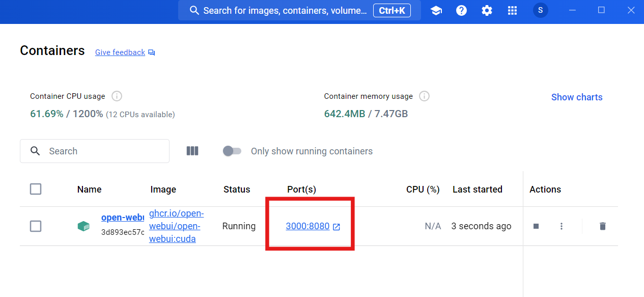Open the user account avatar menu
Viewport: 644px width, 297px height.
pos(540,11)
